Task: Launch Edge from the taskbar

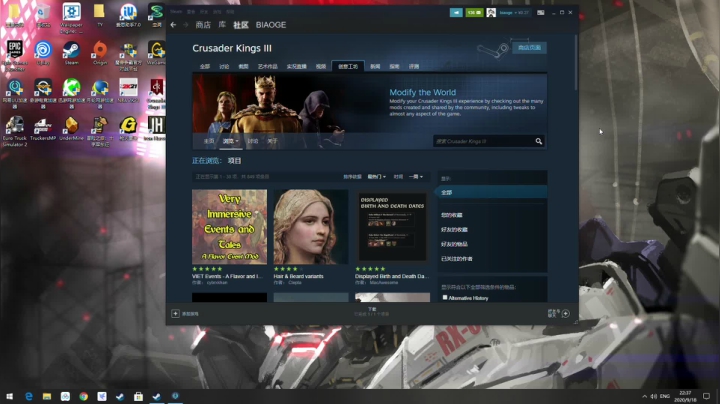Action: 28,396
